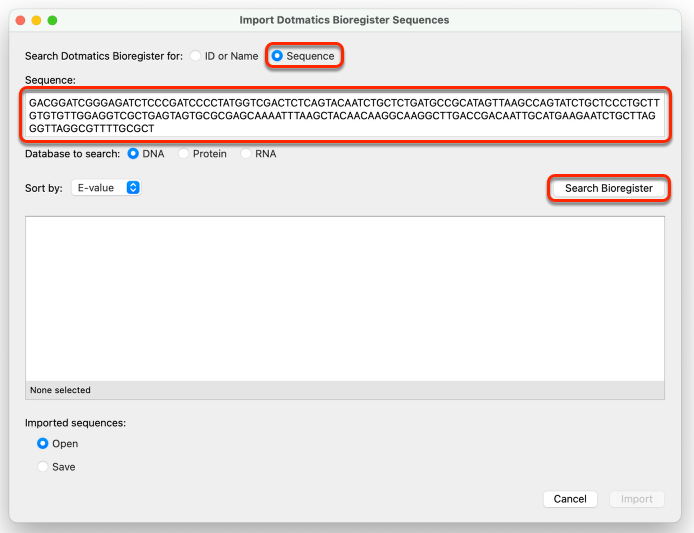Click the Cancel button

point(570,499)
